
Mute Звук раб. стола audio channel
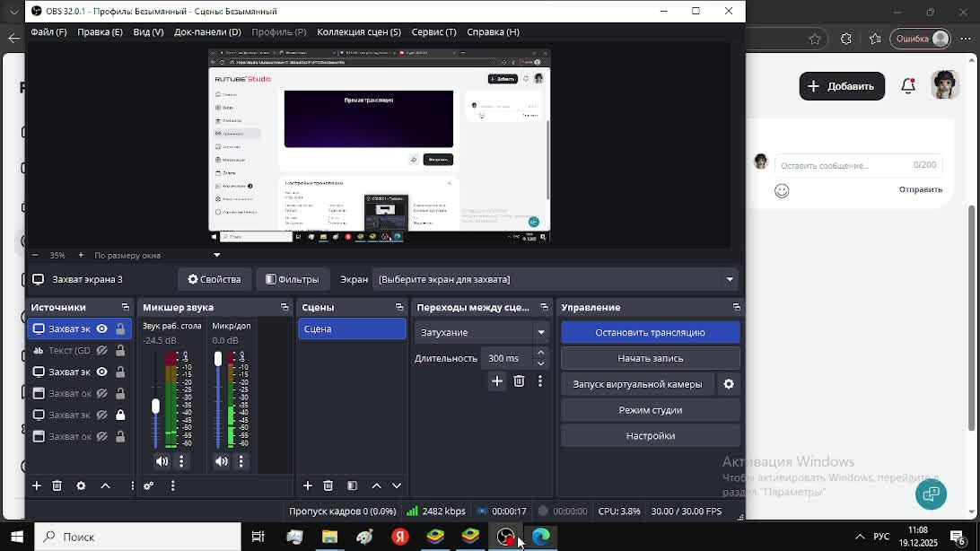162,461
